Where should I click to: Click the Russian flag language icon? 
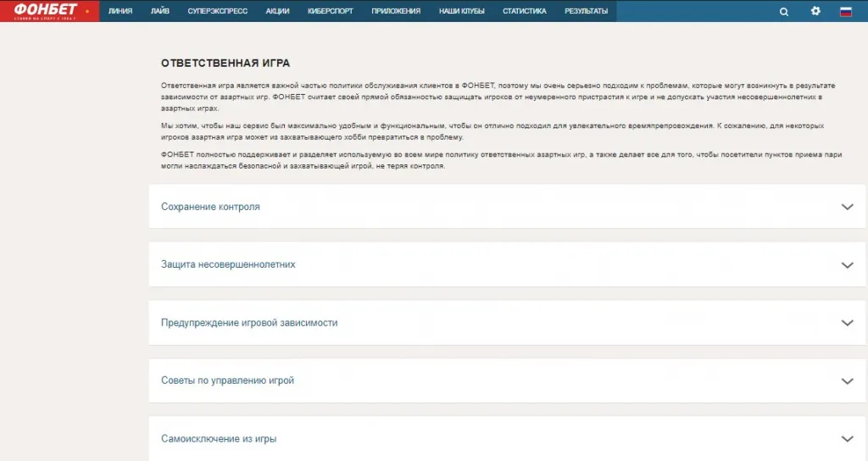pos(846,11)
